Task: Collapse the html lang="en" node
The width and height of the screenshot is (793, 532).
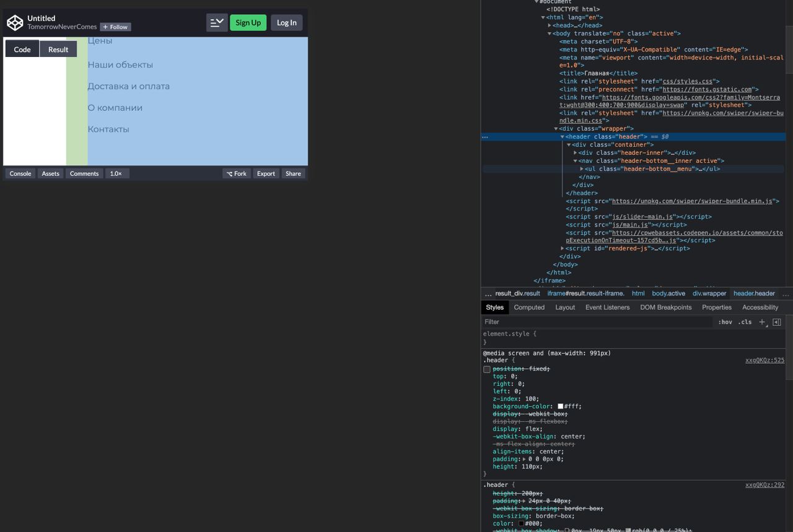Action: pos(543,18)
